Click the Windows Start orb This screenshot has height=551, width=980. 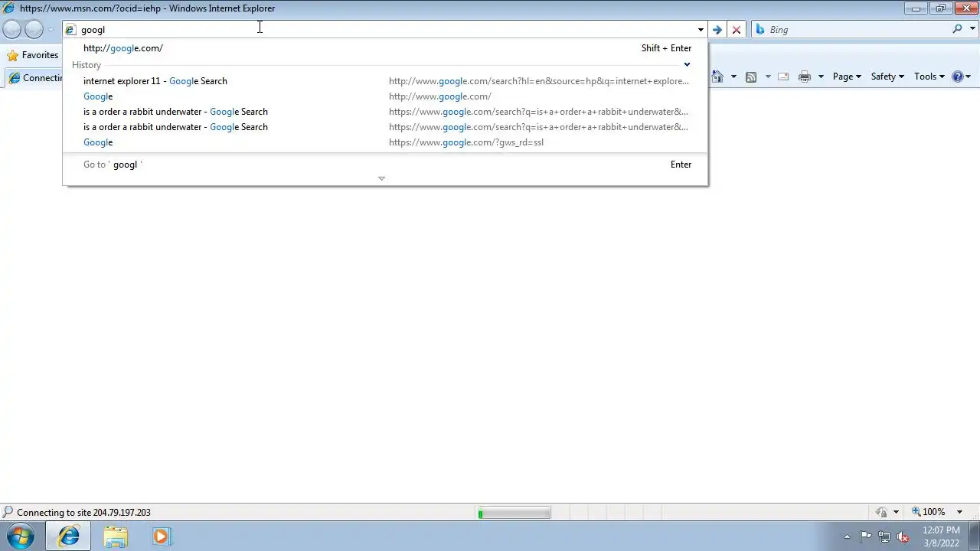click(x=21, y=536)
